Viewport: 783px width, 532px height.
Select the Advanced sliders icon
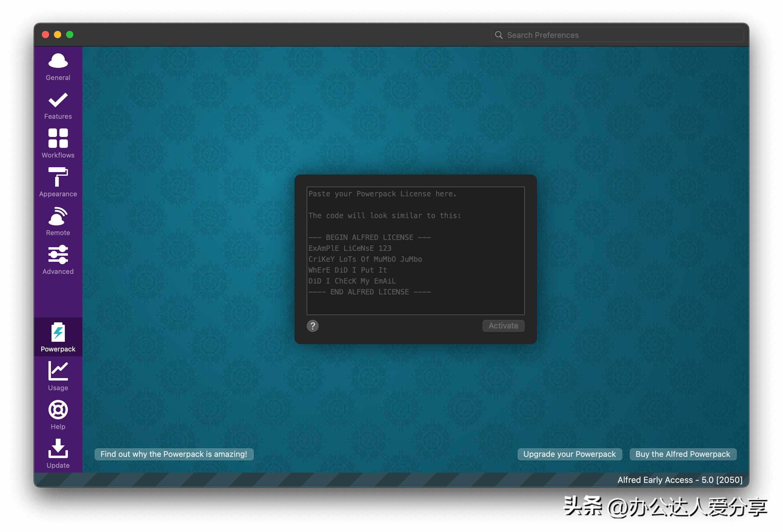pyautogui.click(x=58, y=254)
